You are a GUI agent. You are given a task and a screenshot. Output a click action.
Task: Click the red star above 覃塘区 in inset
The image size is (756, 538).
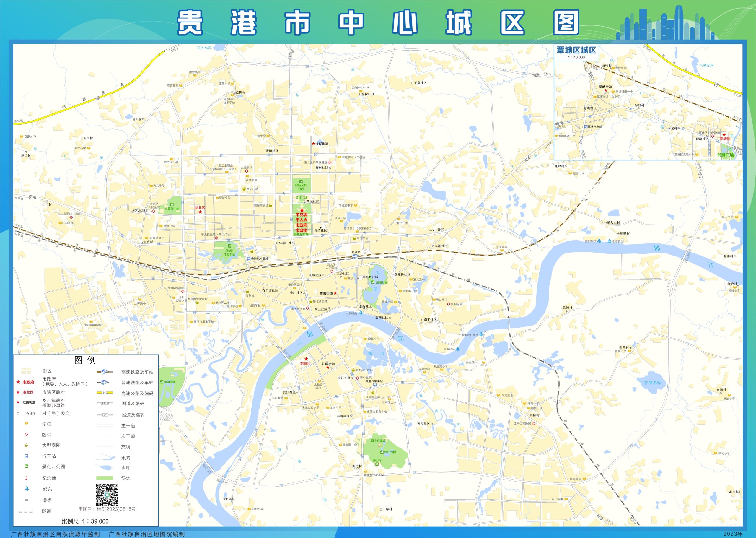[x=724, y=134]
